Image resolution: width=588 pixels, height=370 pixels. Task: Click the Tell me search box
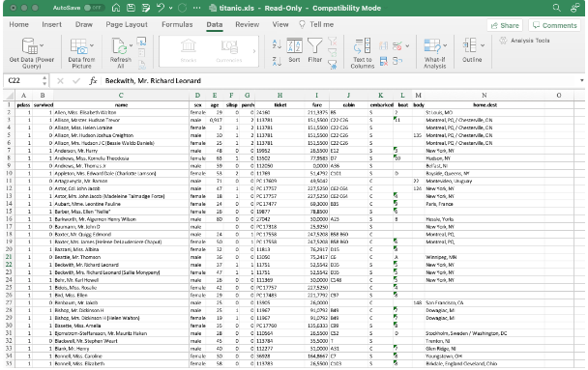pyautogui.click(x=316, y=25)
